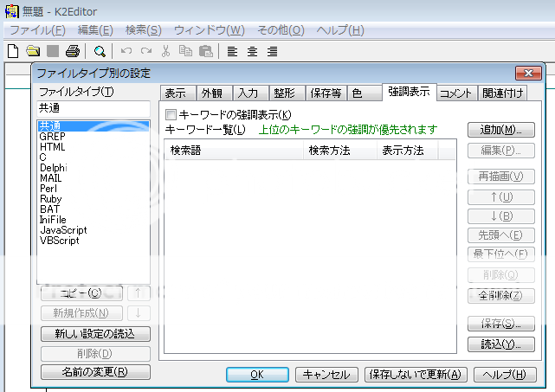
Task: Open the その他(O) menu
Action: (x=281, y=30)
